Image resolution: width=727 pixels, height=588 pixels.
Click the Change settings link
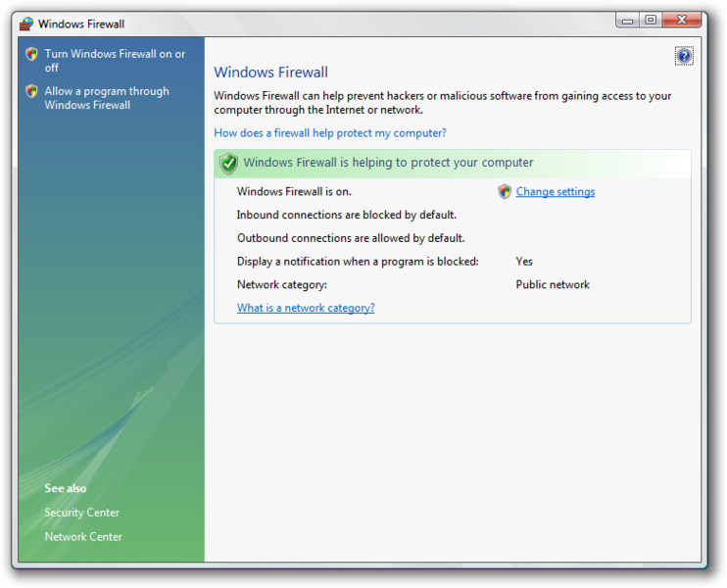click(556, 191)
